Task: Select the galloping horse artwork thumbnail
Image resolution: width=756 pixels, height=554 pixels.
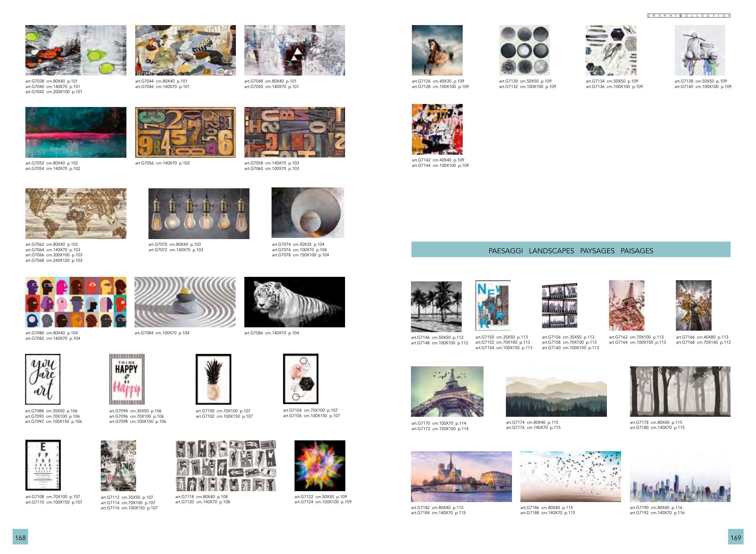Action: click(x=437, y=50)
